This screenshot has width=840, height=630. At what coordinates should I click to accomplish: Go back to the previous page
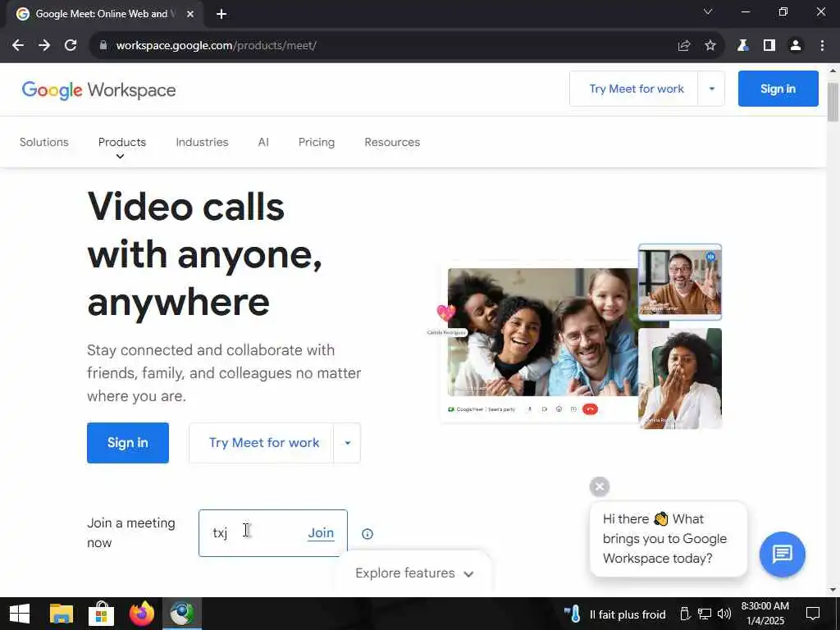click(18, 46)
